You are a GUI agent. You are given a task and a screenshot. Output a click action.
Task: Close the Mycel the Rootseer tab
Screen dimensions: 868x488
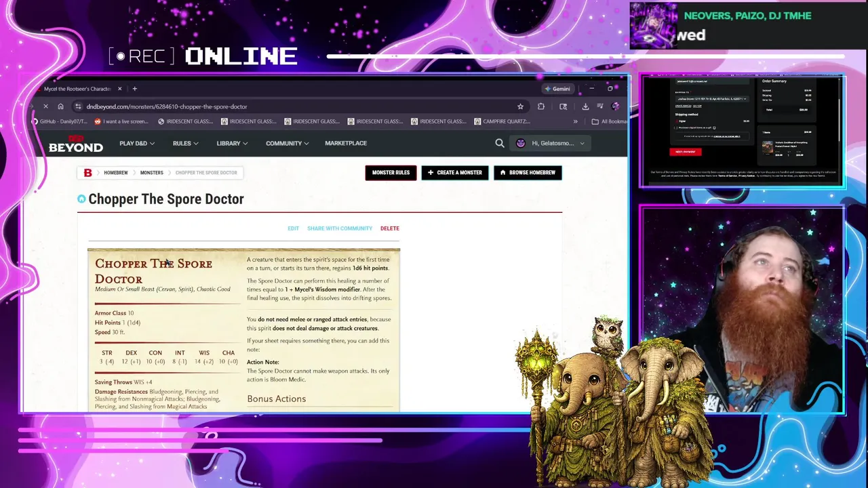click(119, 89)
